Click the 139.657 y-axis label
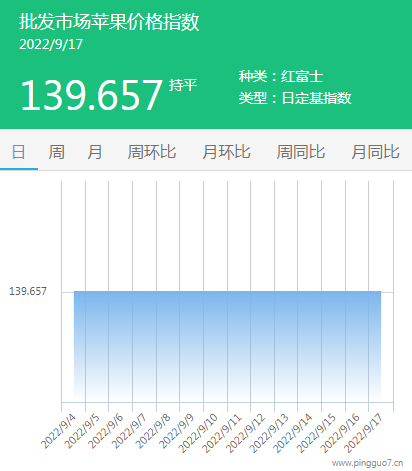Screen dimensions: 412x471 point(28,291)
